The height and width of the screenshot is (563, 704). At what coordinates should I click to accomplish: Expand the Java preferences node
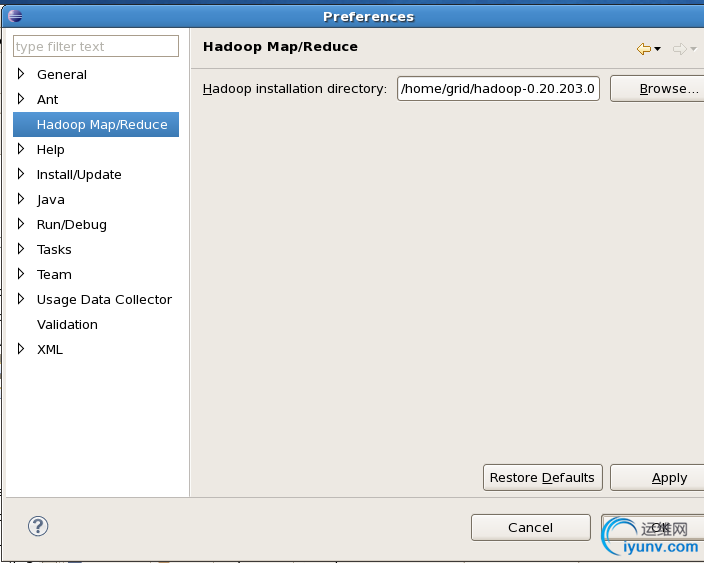pos(21,199)
